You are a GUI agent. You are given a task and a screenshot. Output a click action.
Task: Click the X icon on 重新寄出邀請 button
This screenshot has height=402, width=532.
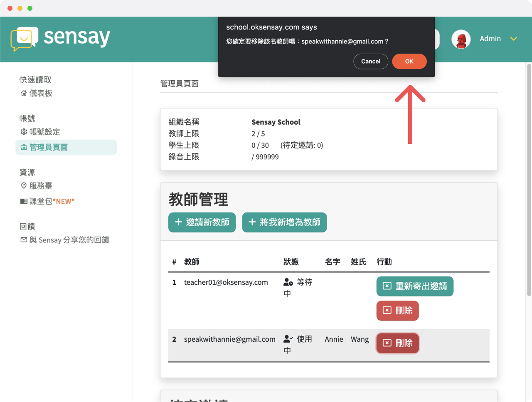click(387, 286)
